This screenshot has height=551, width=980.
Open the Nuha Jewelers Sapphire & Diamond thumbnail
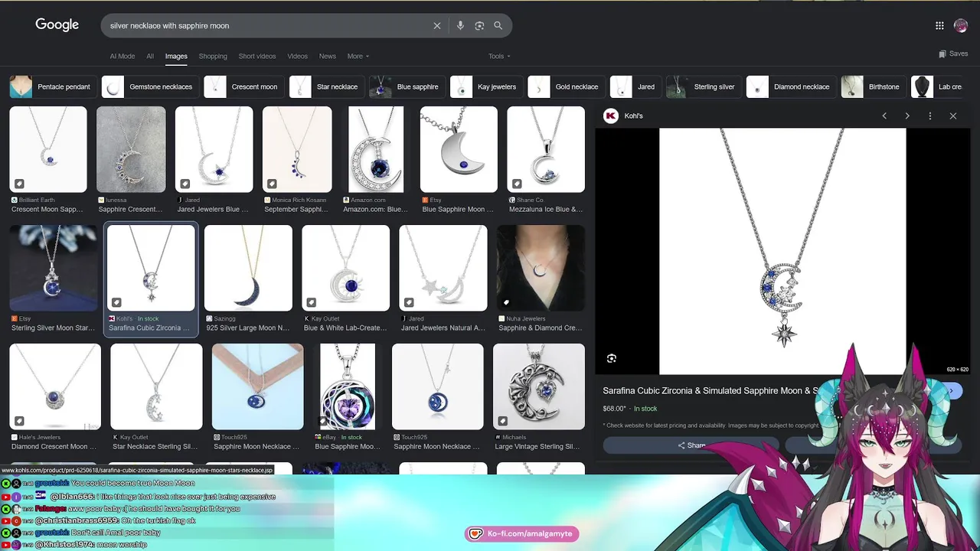pos(541,268)
